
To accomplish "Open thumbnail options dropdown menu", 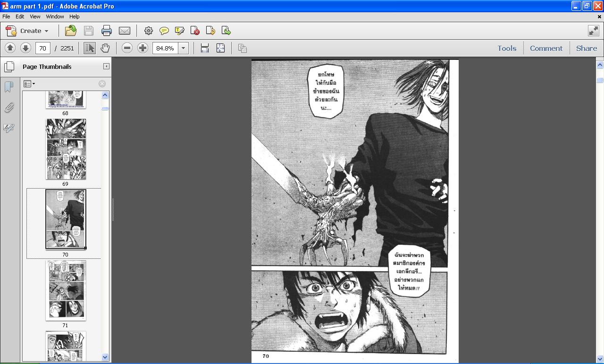I will tap(29, 84).
